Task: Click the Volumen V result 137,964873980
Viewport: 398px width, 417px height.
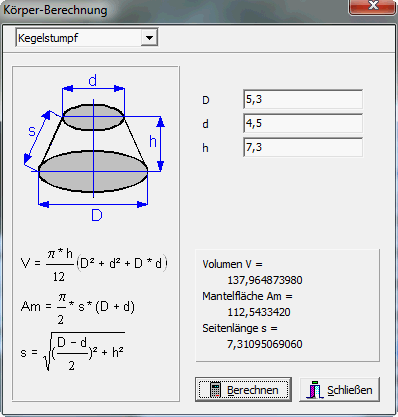Action: 265,280
